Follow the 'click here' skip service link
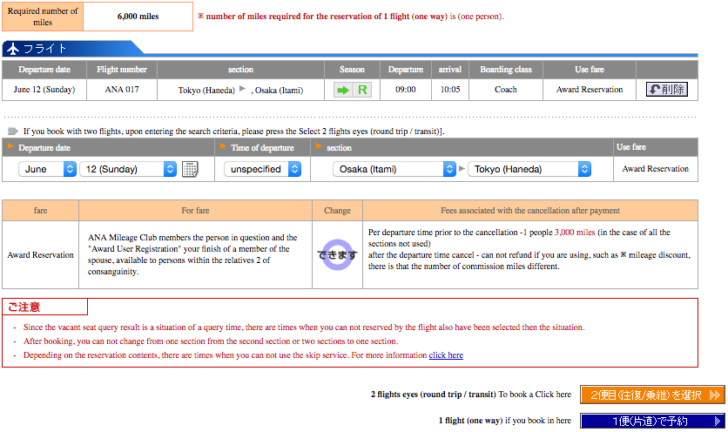 point(446,355)
